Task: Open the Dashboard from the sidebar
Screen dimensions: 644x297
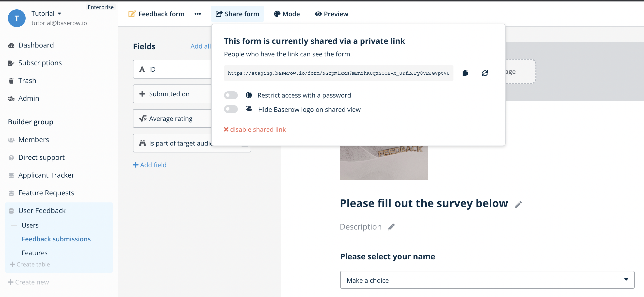Action: [36, 45]
